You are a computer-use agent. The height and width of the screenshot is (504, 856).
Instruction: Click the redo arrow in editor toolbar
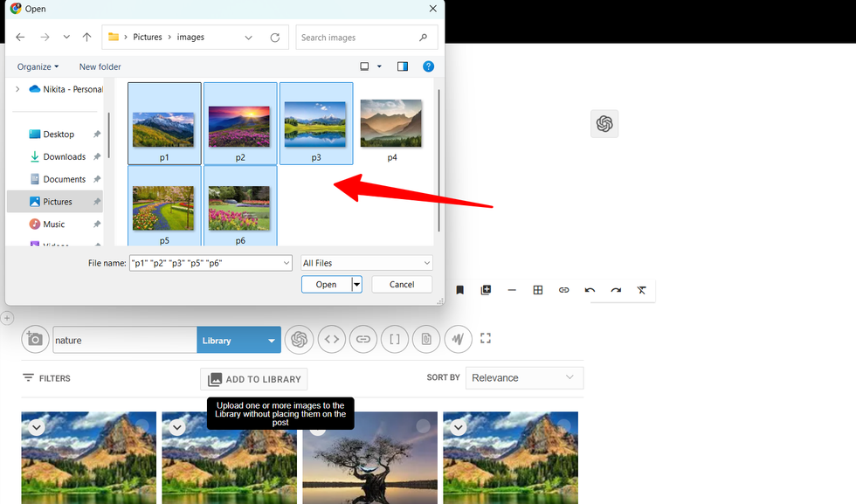(616, 290)
